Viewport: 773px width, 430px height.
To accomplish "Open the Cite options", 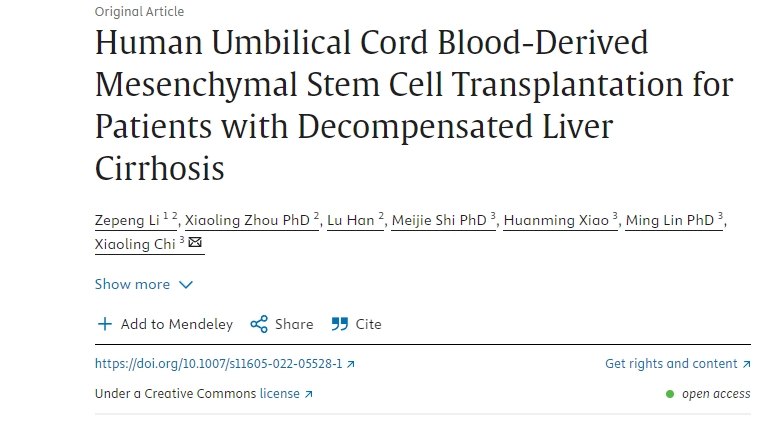I will pos(368,324).
